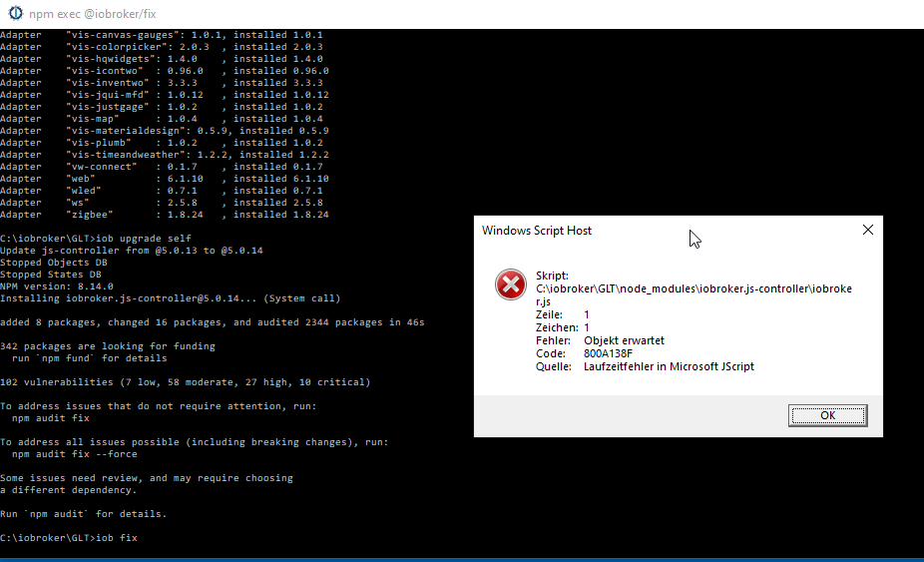Click the "vis-plumb" adapter row
This screenshot has height=562, width=924.
(x=162, y=143)
